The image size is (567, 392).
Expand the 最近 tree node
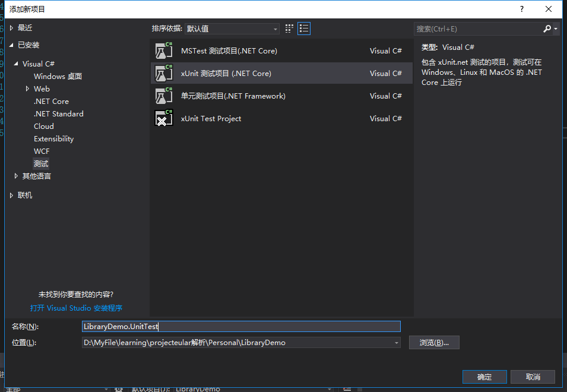11,28
